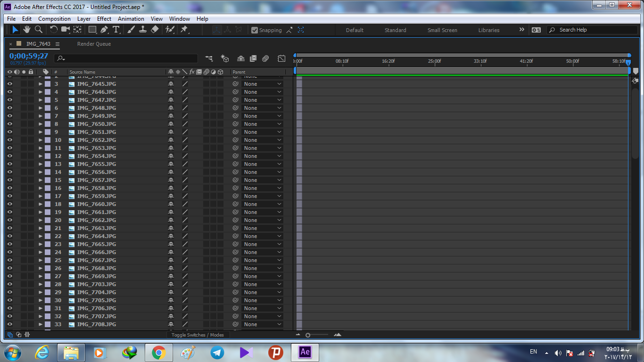The width and height of the screenshot is (644, 362).
Task: Open Parent dropdown for IMG_7658.JPG
Action: coord(262,188)
